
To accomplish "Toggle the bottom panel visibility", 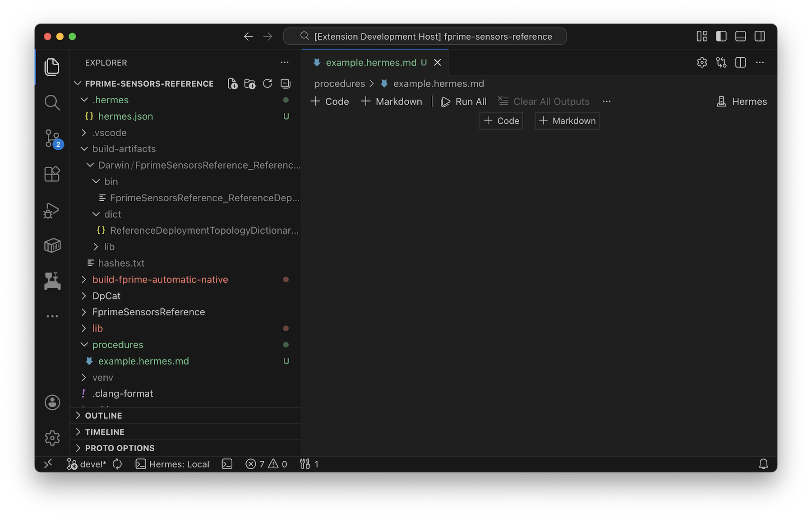I will (740, 37).
